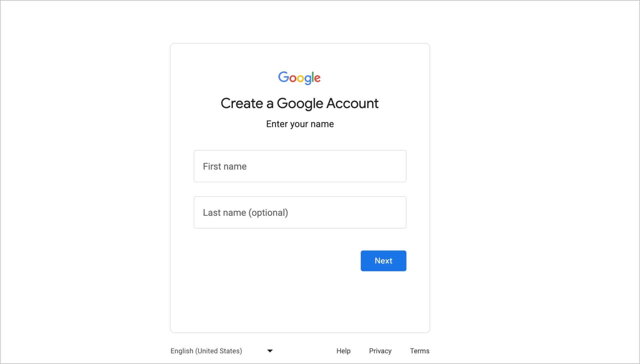Click the dropdown arrow next to the language
The image size is (640, 364).
[270, 351]
